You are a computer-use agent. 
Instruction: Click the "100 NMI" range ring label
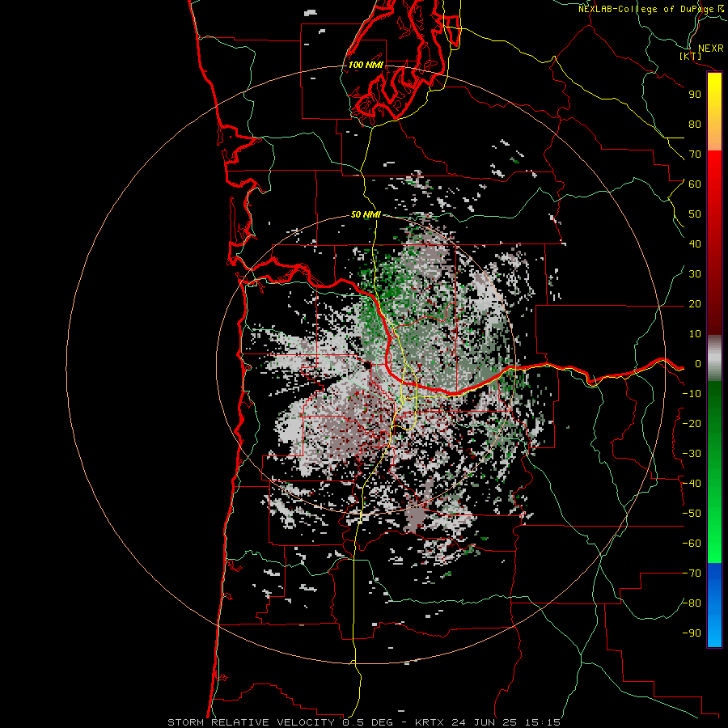click(366, 65)
